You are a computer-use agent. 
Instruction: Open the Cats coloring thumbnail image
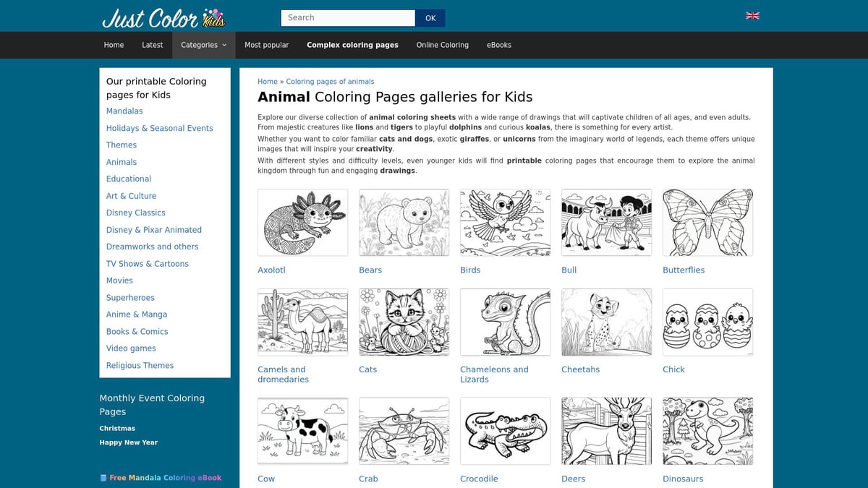[404, 322]
